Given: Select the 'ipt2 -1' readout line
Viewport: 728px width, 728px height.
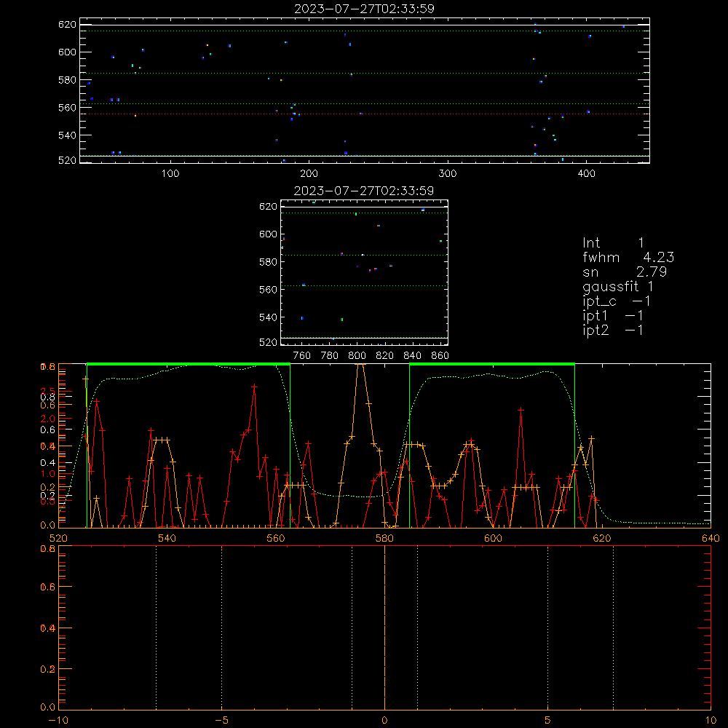Looking at the screenshot, I should [613, 330].
